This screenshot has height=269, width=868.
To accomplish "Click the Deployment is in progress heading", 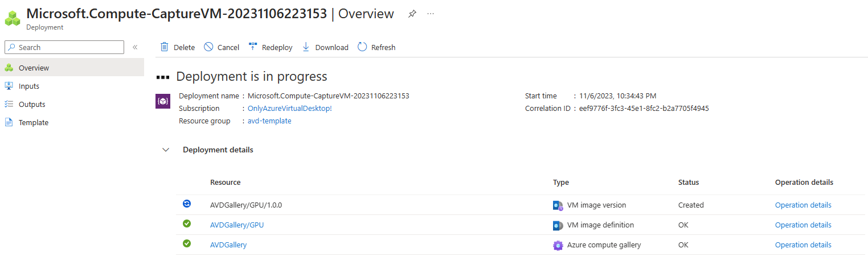I will click(x=252, y=76).
